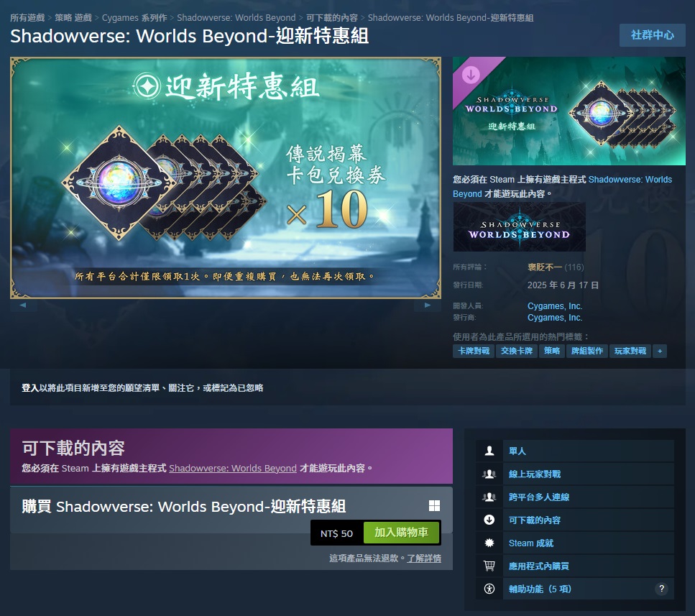
Task: Select the 玩家對戰 tag
Action: pyautogui.click(x=630, y=351)
